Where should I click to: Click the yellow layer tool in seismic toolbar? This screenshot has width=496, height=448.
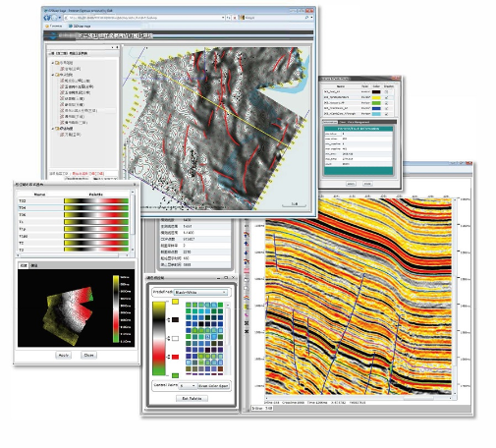(x=247, y=307)
